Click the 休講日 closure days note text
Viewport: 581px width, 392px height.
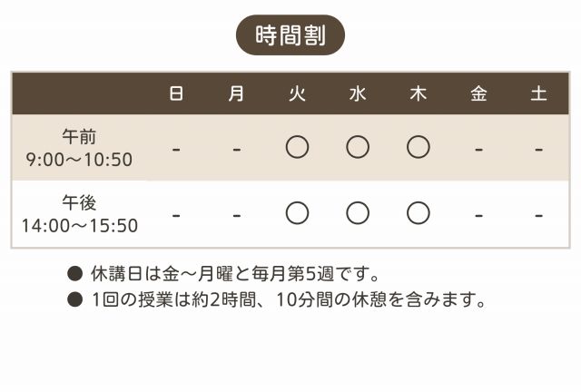(x=235, y=273)
